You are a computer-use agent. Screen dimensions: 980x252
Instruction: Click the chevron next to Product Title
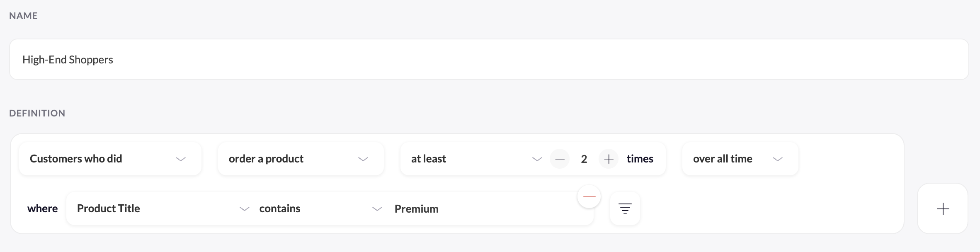[x=245, y=209]
